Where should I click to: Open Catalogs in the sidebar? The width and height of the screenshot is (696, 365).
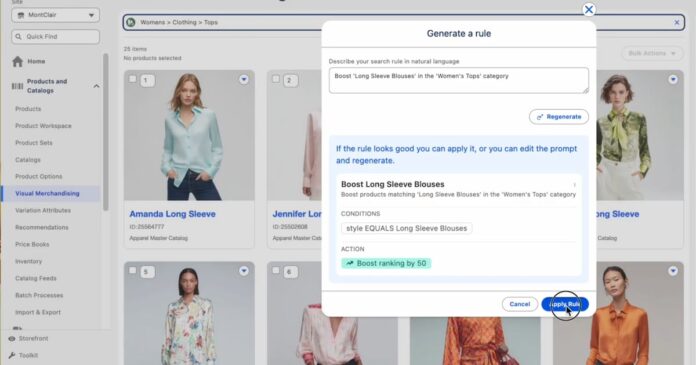[x=28, y=159]
